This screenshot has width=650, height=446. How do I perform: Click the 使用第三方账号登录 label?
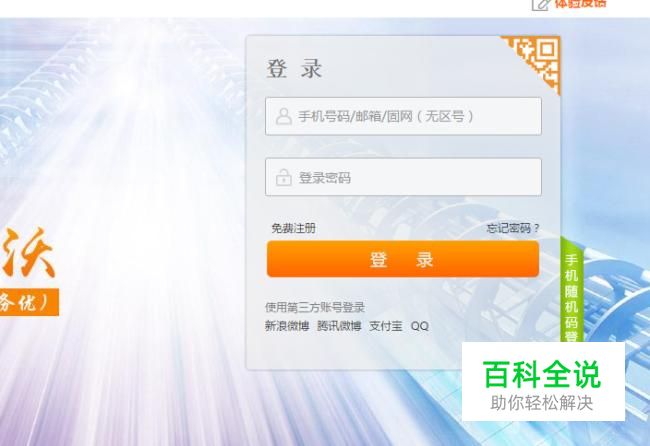pyautogui.click(x=315, y=307)
